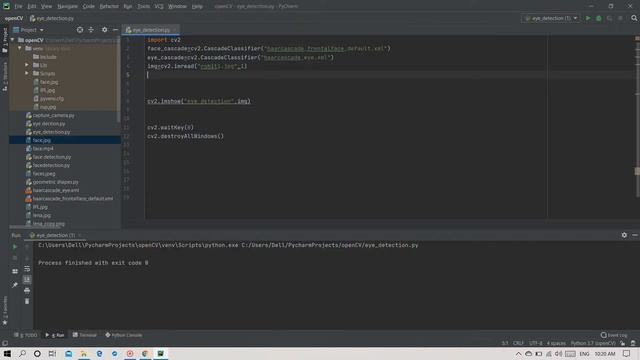This screenshot has width=640, height=360.
Task: Click the Project tree vertical scrollbar
Action: 119,80
